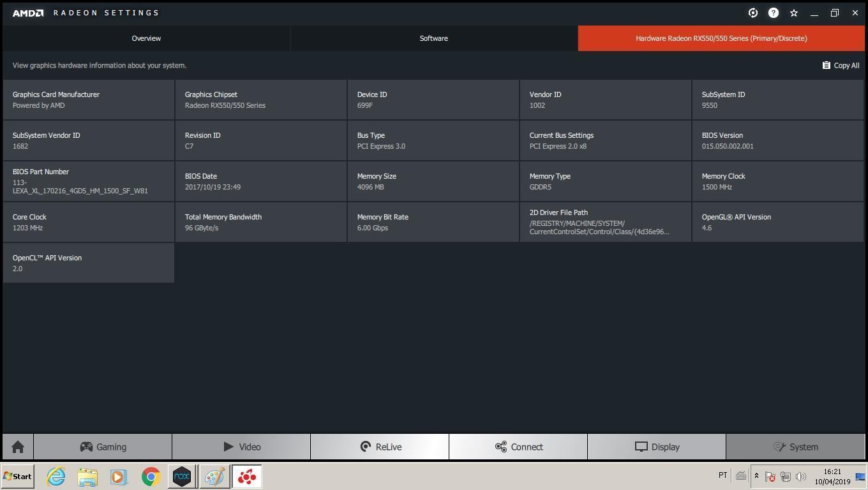Show hidden system tray icons
The image size is (868, 490).
tap(756, 476)
